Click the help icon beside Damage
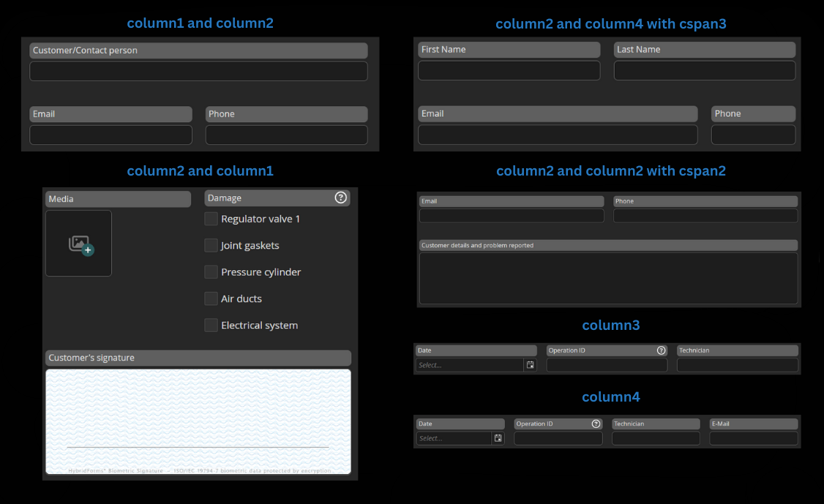This screenshot has width=824, height=504. click(340, 198)
